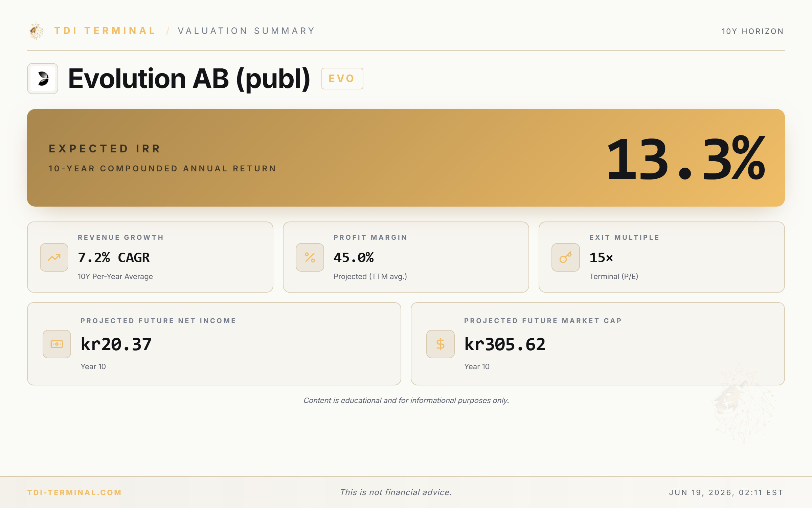
Task: Open the Exit Multiple 15× card
Action: [662, 257]
